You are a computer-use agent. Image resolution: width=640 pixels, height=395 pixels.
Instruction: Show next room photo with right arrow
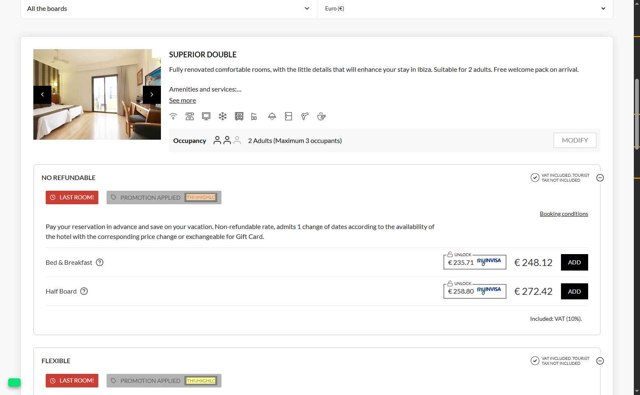(x=152, y=95)
